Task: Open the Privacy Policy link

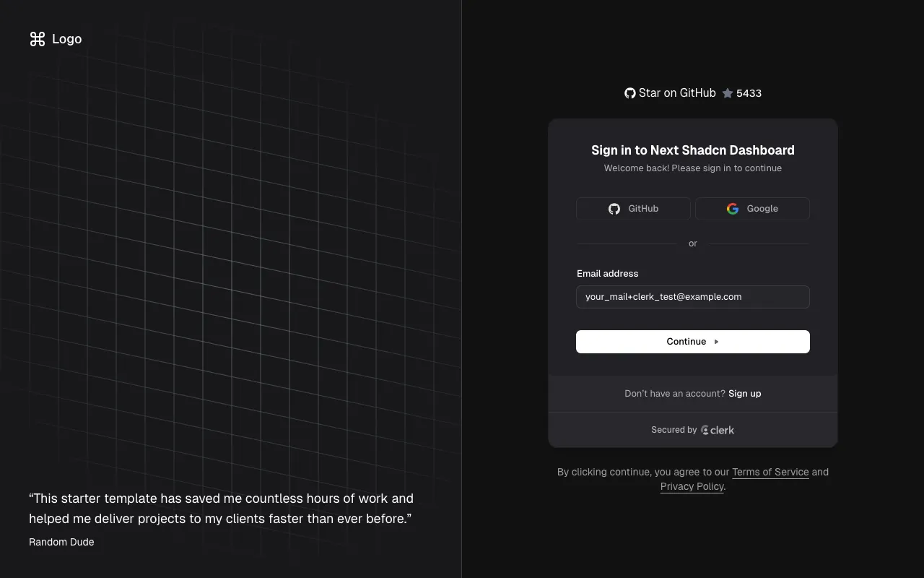Action: (x=692, y=486)
